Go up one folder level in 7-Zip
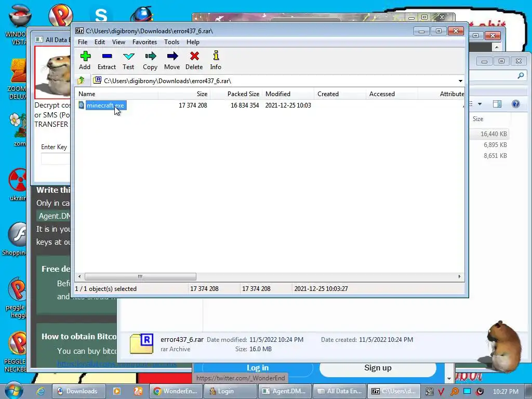This screenshot has width=532, height=399. pos(81,81)
